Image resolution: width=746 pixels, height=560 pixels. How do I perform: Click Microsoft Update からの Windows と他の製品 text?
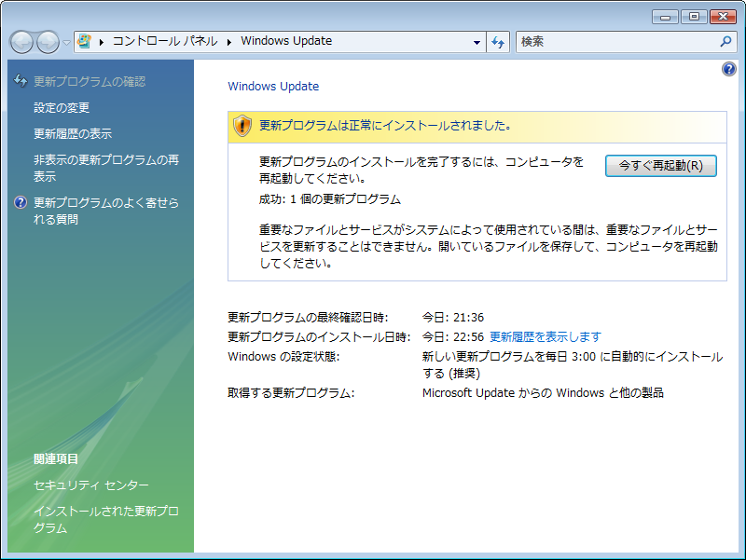[x=543, y=393]
